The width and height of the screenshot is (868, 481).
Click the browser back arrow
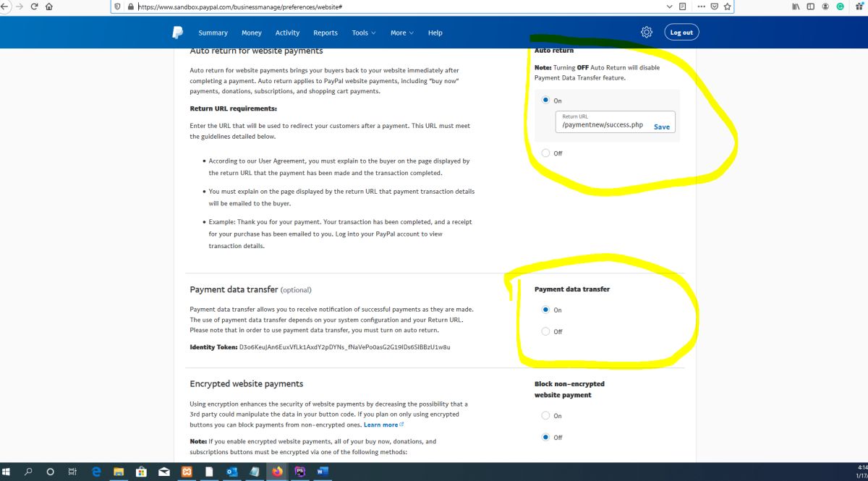3,6
